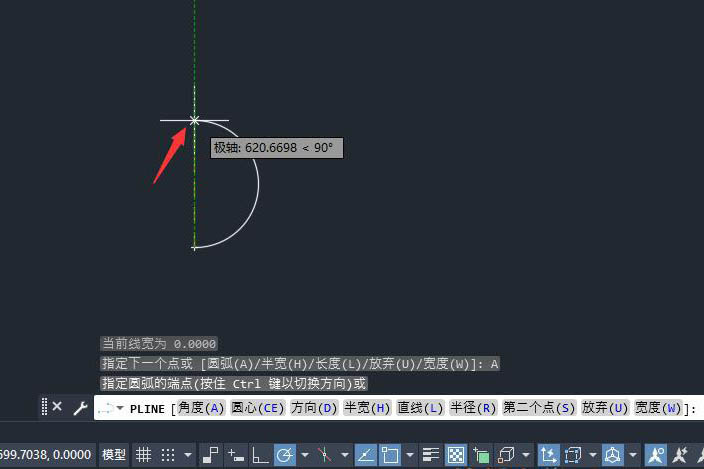Toggle infer constraints icon
704x469 pixels.
pos(210,455)
